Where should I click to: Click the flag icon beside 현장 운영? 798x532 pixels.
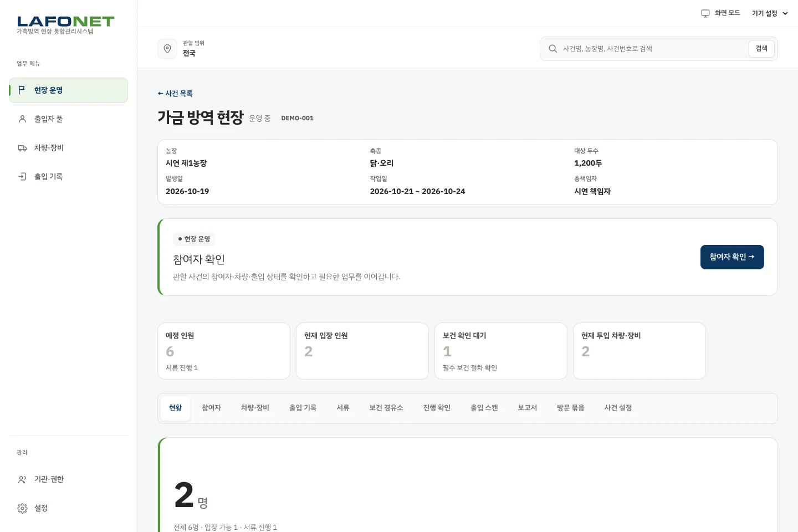(x=22, y=90)
